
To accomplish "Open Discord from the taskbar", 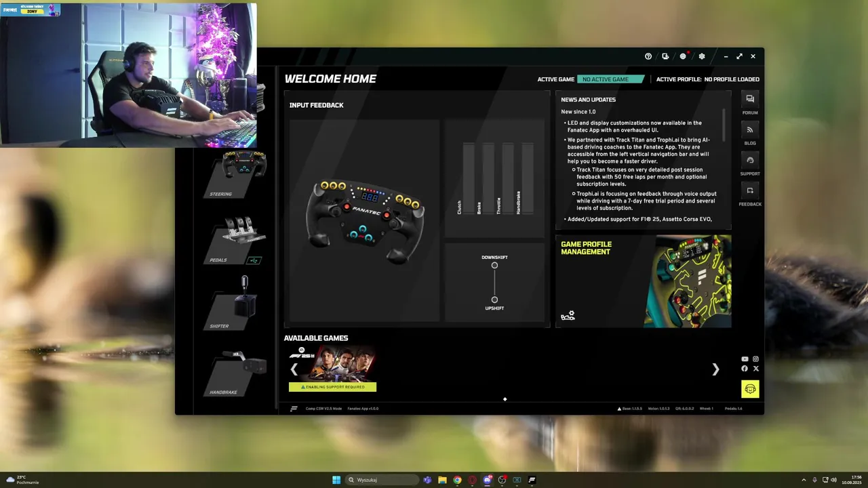I will click(487, 480).
